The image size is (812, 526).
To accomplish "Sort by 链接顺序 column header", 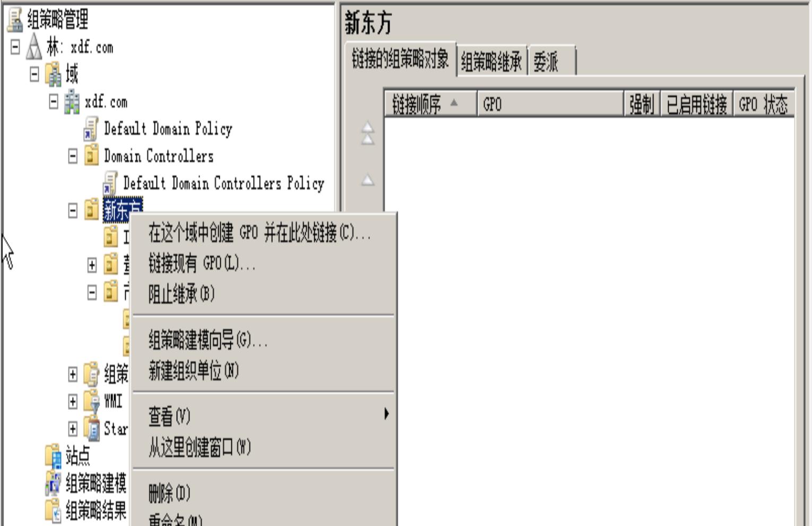I will (x=431, y=104).
